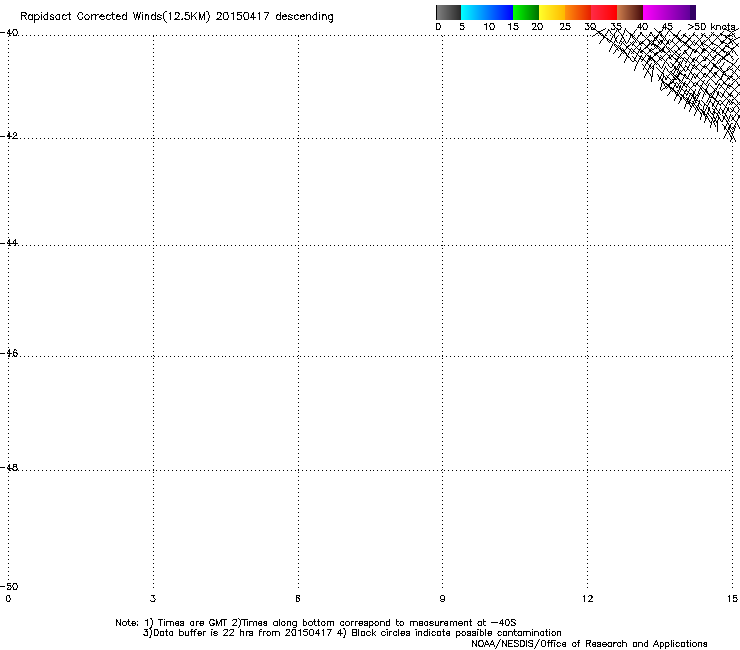This screenshot has height=650, width=740.
Task: Click the '0' longitude label on bottom axis
Action: click(x=8, y=599)
